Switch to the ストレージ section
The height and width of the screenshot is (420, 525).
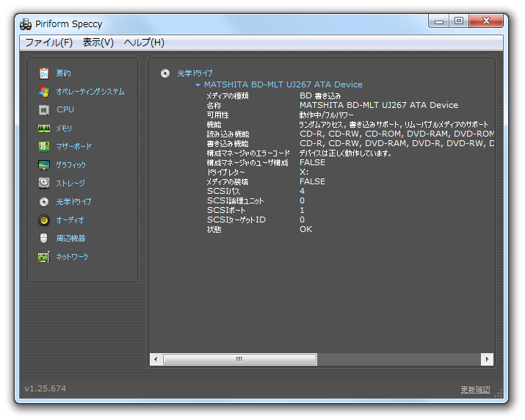70,184
